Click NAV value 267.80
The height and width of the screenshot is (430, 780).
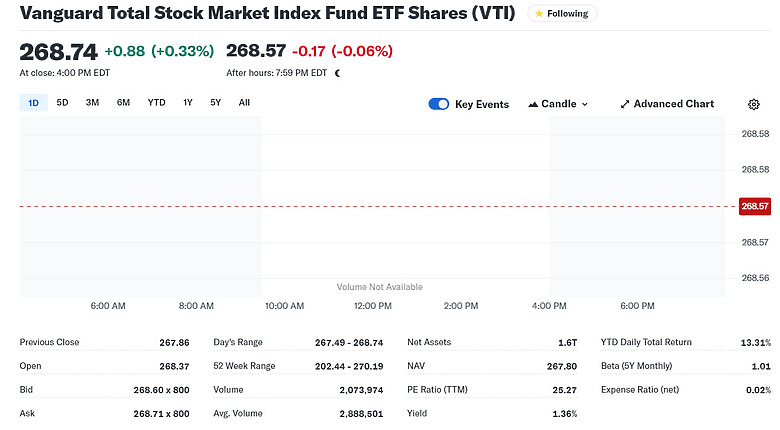(x=562, y=366)
